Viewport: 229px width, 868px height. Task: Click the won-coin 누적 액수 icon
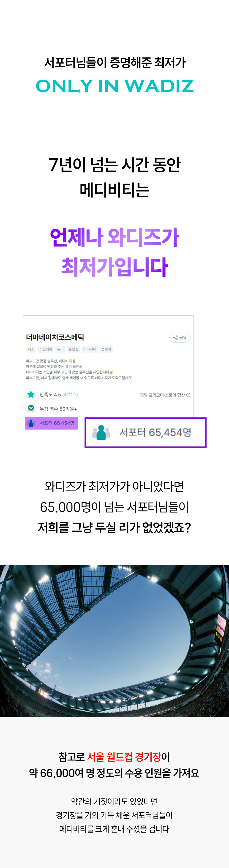(31, 409)
